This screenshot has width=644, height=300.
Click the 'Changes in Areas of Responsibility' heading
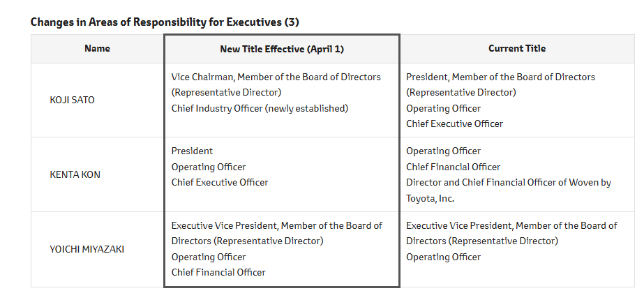(165, 22)
